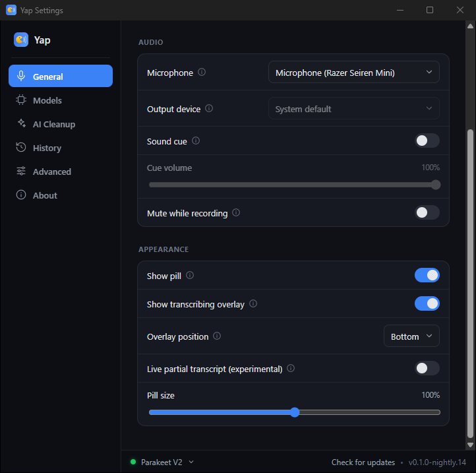Go to AI Cleanup settings

[x=61, y=124]
